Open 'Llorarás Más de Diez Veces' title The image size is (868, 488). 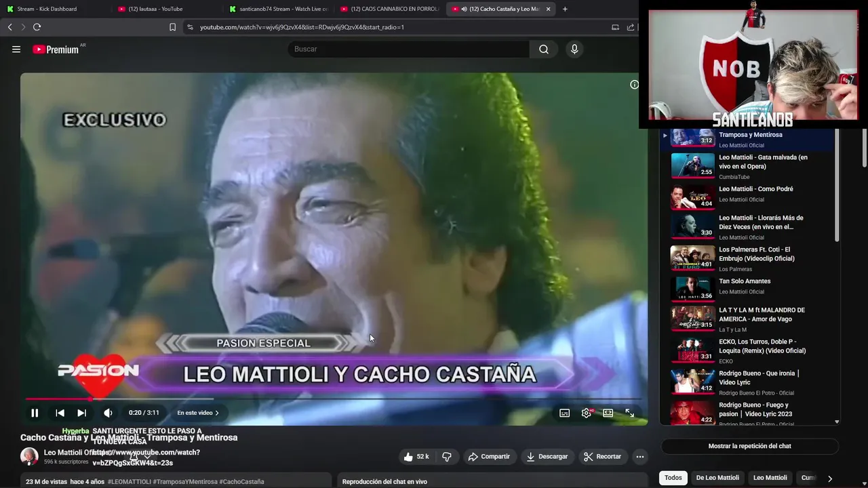click(x=761, y=222)
